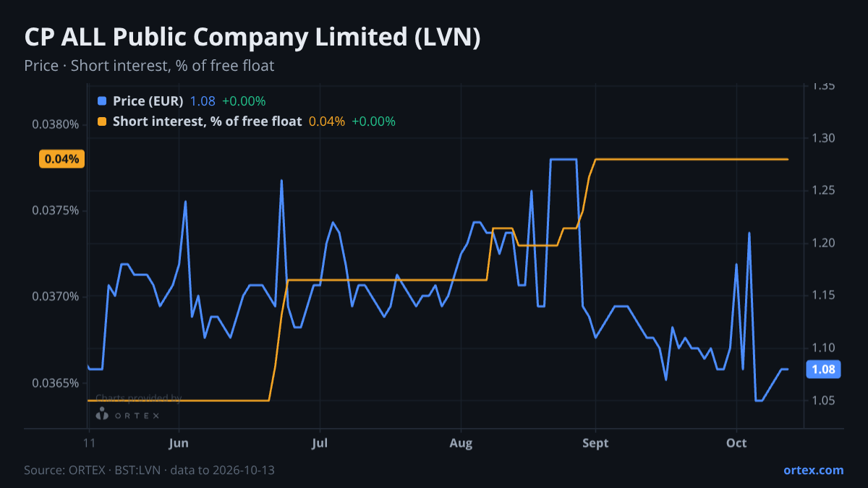
Task: Click the 0.0380% left axis label
Action: click(x=55, y=124)
